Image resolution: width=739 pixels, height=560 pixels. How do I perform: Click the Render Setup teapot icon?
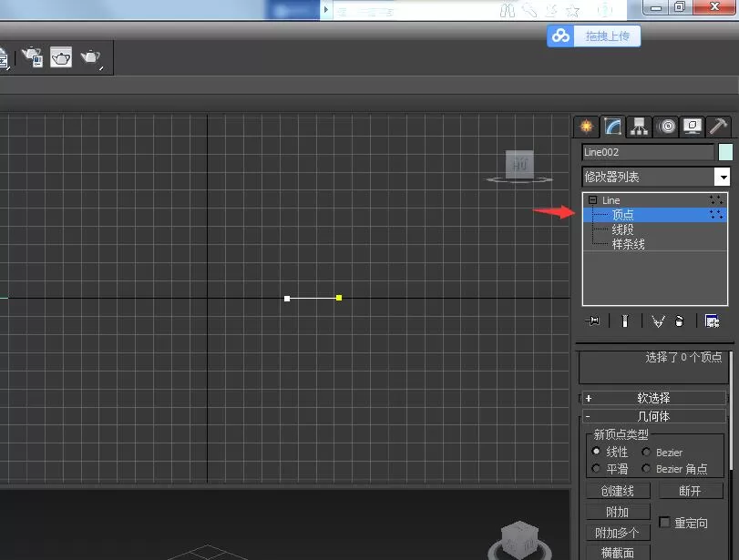click(x=33, y=57)
